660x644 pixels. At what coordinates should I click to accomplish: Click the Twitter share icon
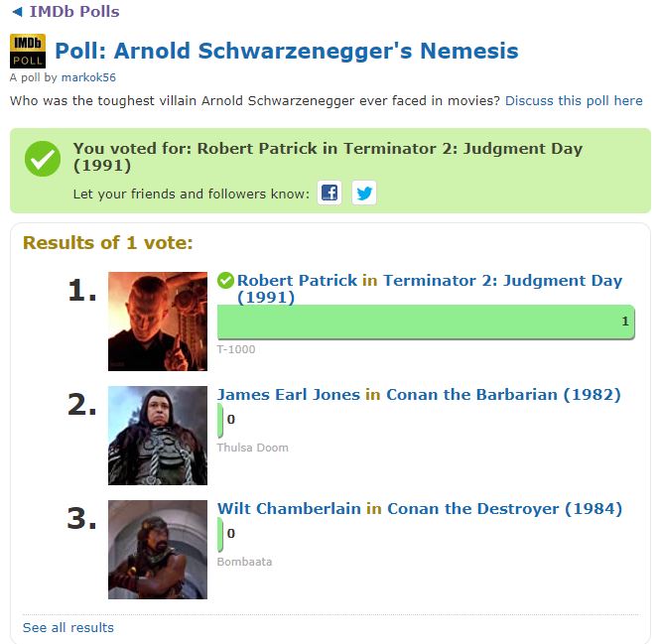(x=364, y=193)
